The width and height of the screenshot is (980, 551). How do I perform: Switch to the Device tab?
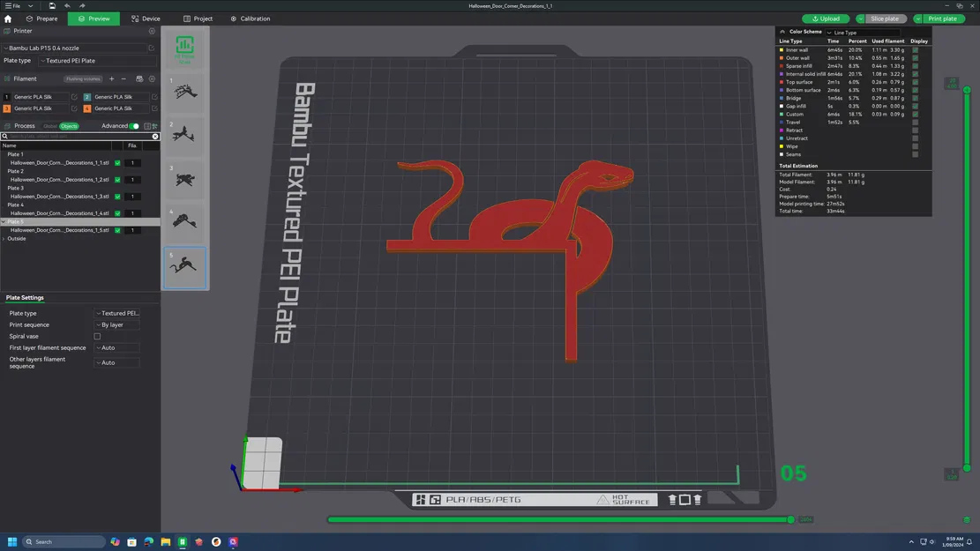point(146,19)
